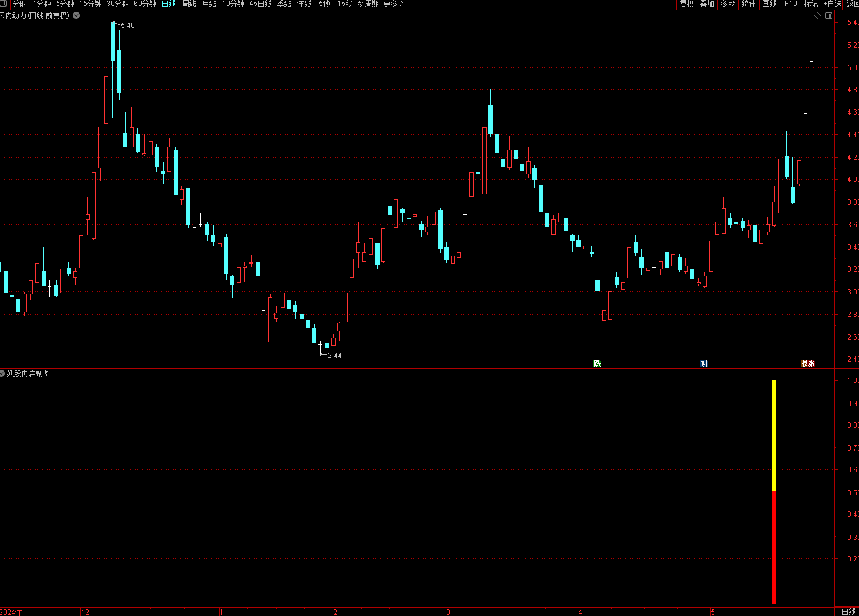
Task: Select the 15分钟 period tab
Action: pyautogui.click(x=90, y=4)
